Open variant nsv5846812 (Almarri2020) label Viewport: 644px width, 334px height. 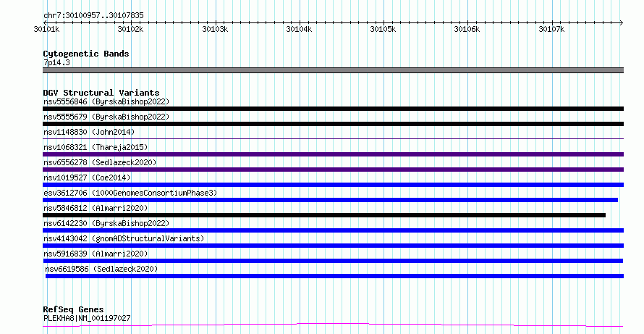coord(96,208)
